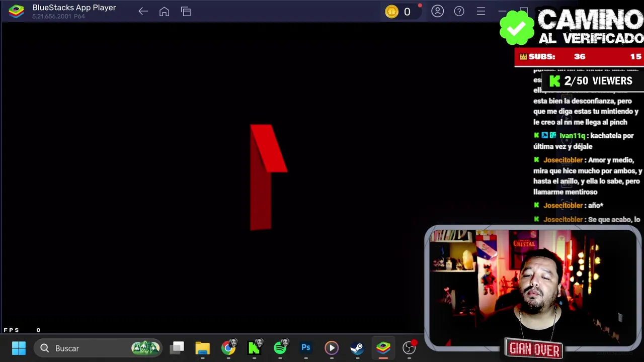Open the BlueStacks hamburger menu
Viewport: 644px width, 362px height.
pos(480,11)
